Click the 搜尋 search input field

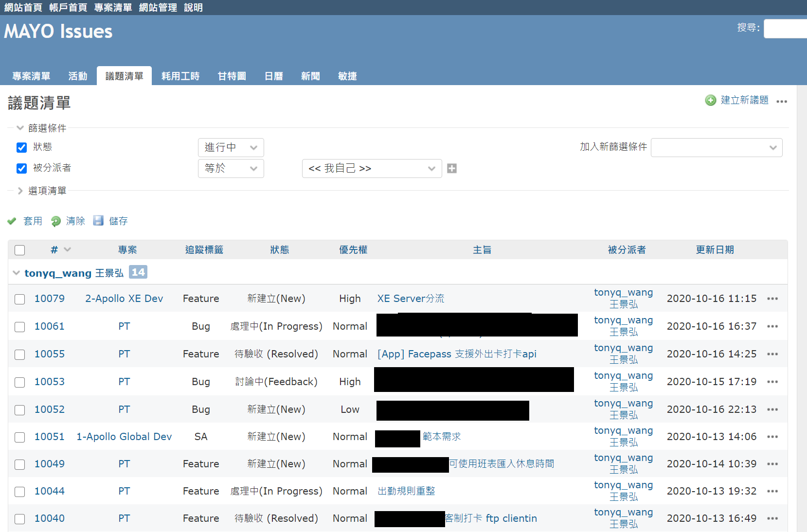(x=785, y=29)
